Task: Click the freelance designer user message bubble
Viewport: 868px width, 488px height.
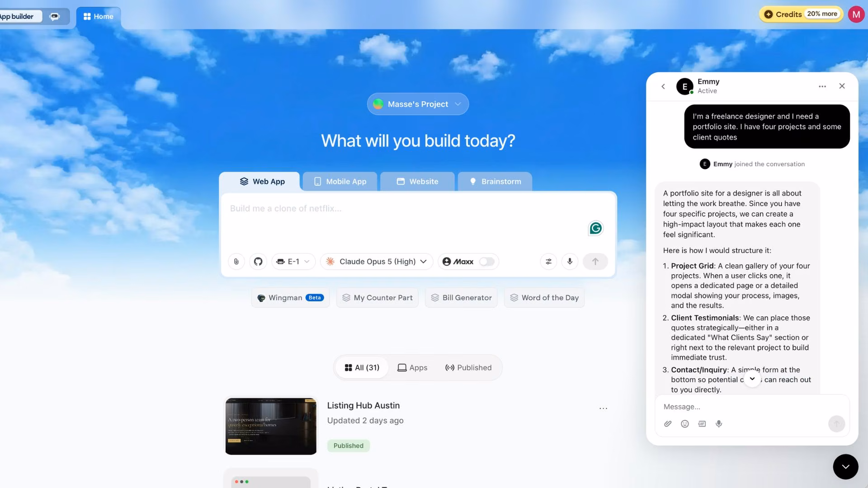Action: click(767, 127)
